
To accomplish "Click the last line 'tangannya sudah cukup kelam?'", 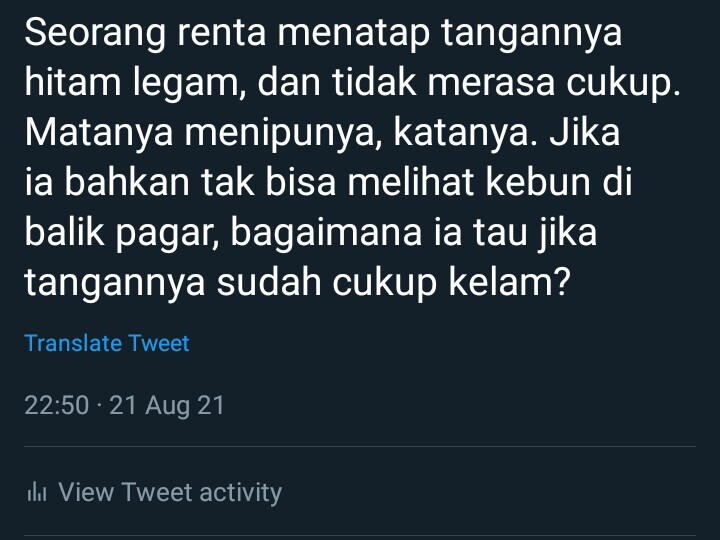I will click(298, 283).
